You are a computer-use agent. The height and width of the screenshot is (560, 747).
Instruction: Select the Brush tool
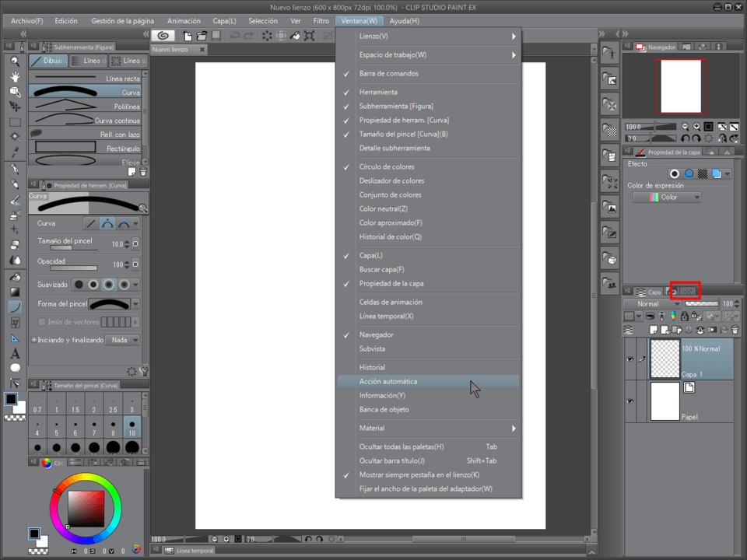coord(16,200)
